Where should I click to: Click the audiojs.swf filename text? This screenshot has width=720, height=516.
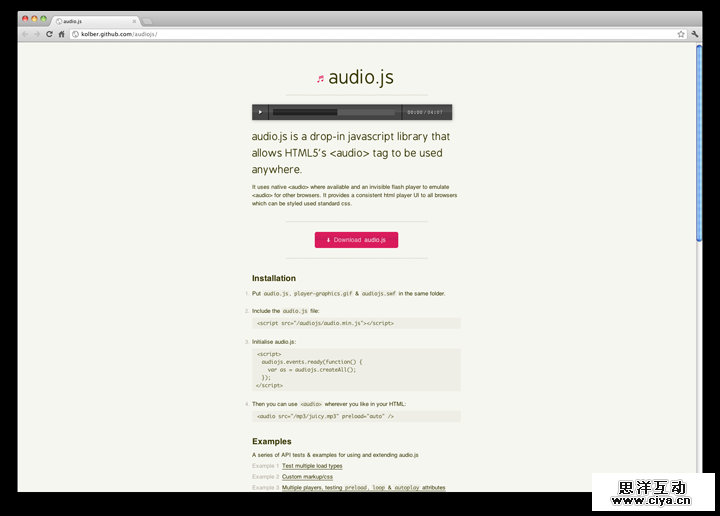(378, 294)
